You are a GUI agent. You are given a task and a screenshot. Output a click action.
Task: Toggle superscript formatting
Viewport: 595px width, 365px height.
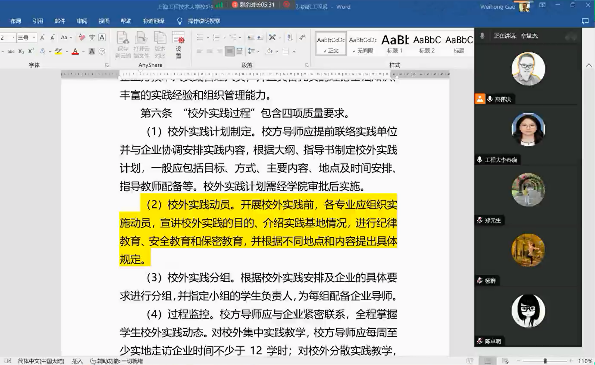(x=30, y=51)
